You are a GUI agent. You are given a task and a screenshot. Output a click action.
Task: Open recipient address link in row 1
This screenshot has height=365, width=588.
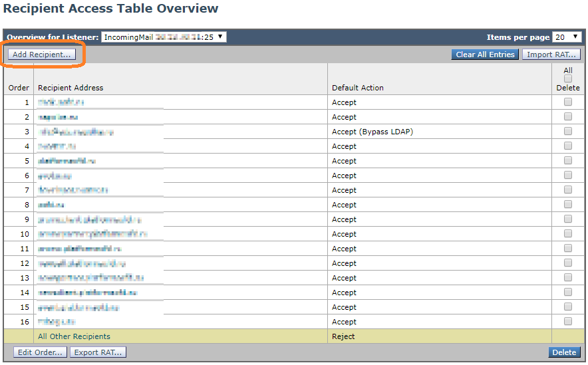tap(61, 102)
